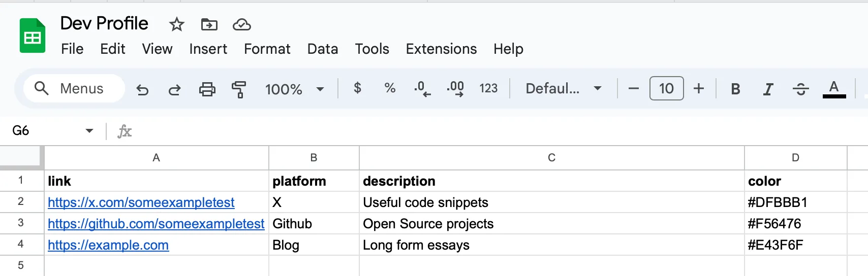The height and width of the screenshot is (276, 868).
Task: Print the spreadsheet using printer icon
Action: [207, 89]
